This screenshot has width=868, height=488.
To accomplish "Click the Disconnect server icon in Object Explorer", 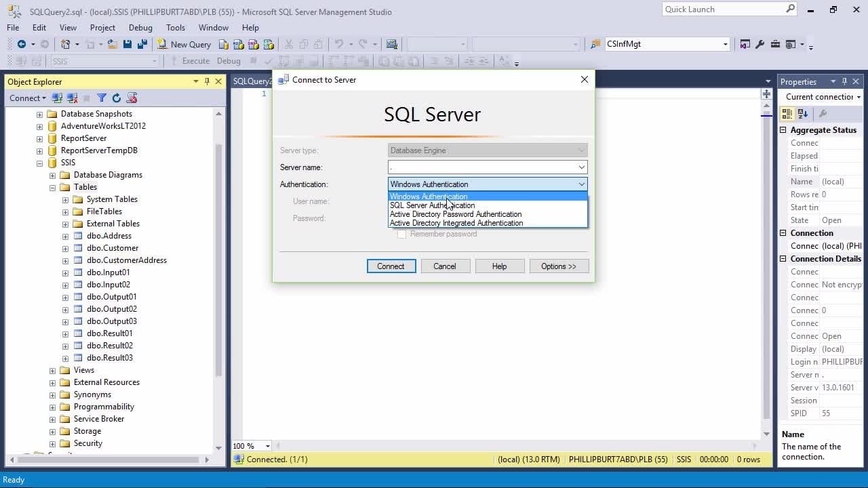I will pyautogui.click(x=72, y=98).
